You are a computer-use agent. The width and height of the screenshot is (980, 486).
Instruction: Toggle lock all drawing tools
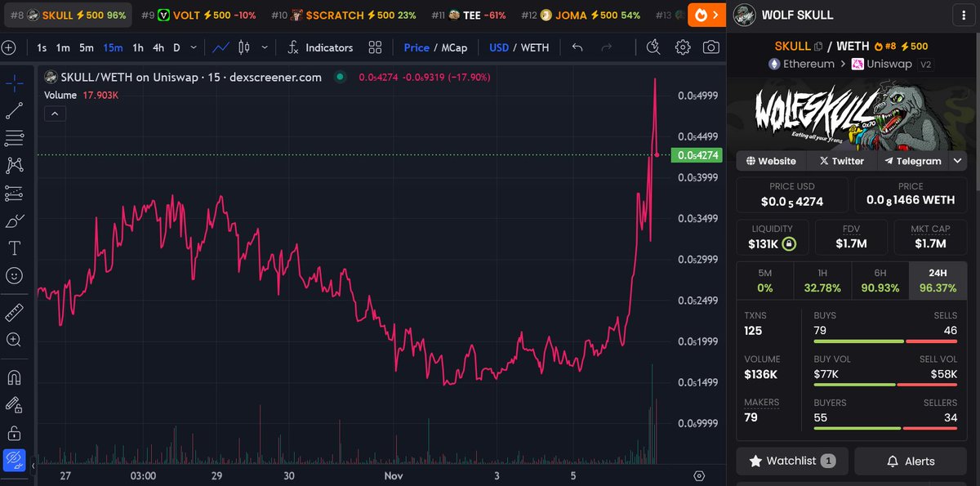pyautogui.click(x=14, y=432)
